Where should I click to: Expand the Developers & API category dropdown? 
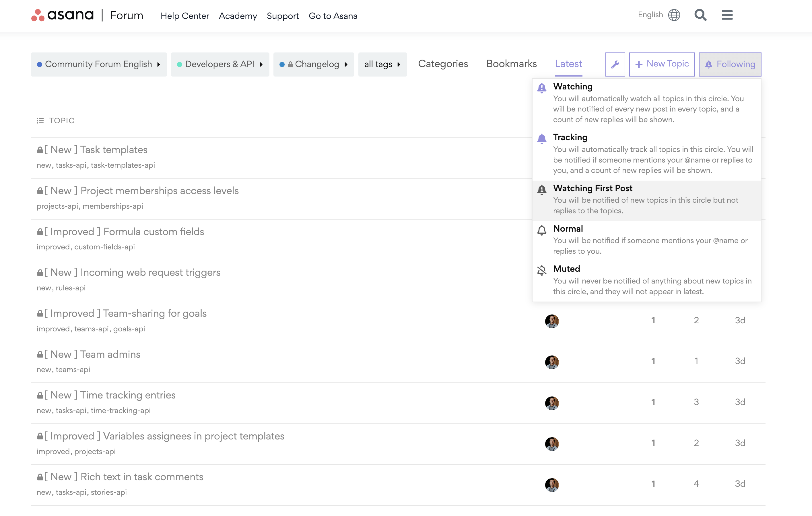coord(220,64)
